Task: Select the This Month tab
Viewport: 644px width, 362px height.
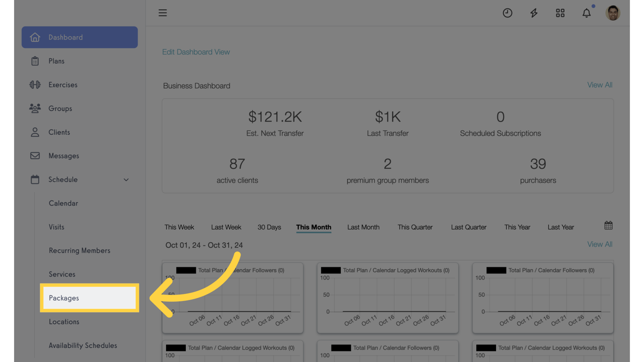Action: click(x=314, y=227)
